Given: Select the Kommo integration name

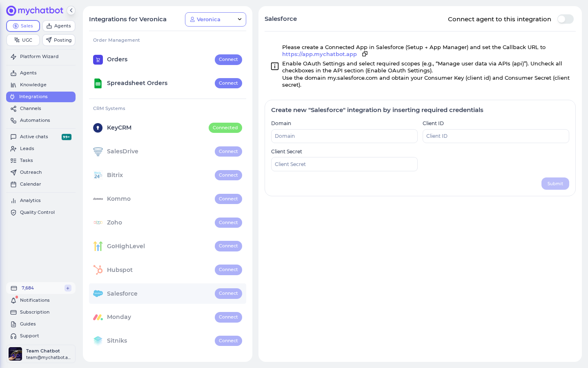Looking at the screenshot, I should (x=119, y=199).
